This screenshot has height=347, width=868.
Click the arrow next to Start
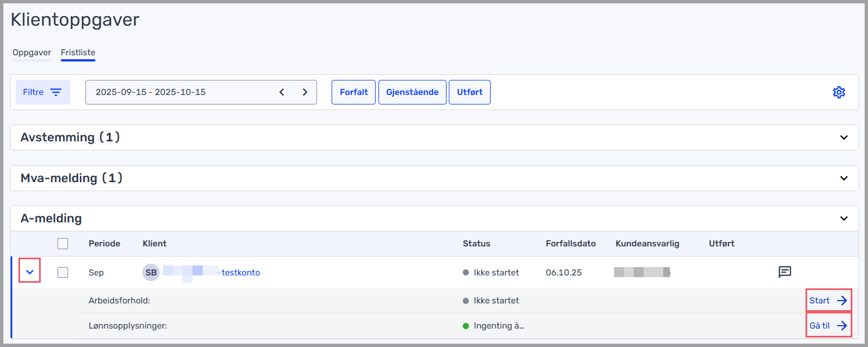click(x=842, y=301)
